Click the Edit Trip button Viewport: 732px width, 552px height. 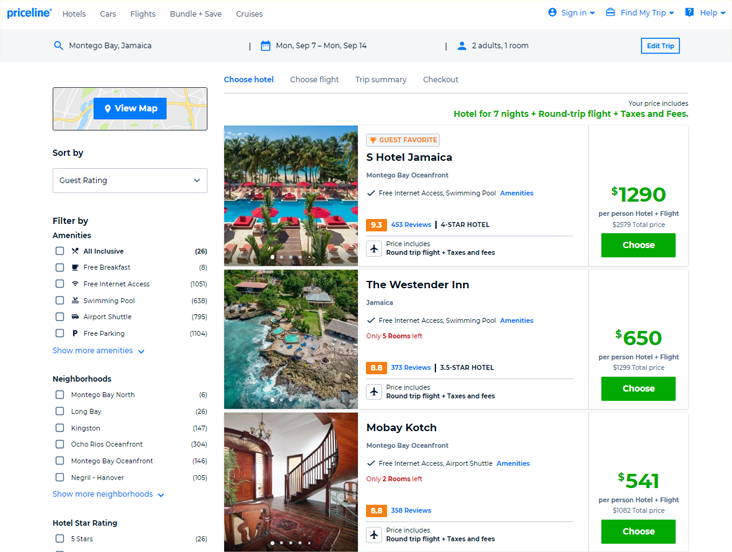coord(660,46)
